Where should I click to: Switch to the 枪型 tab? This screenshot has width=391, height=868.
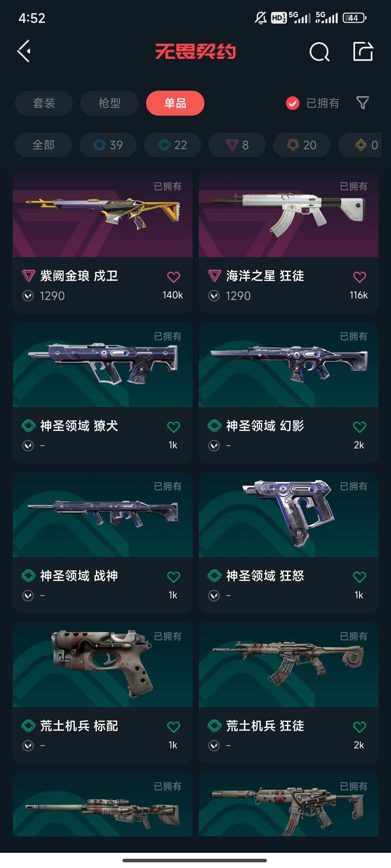pos(109,103)
